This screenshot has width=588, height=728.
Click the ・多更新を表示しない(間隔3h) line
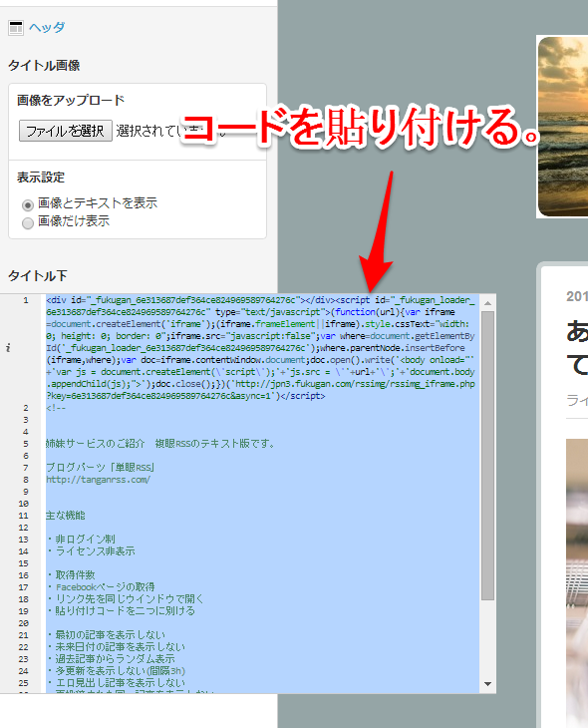pyautogui.click(x=116, y=671)
